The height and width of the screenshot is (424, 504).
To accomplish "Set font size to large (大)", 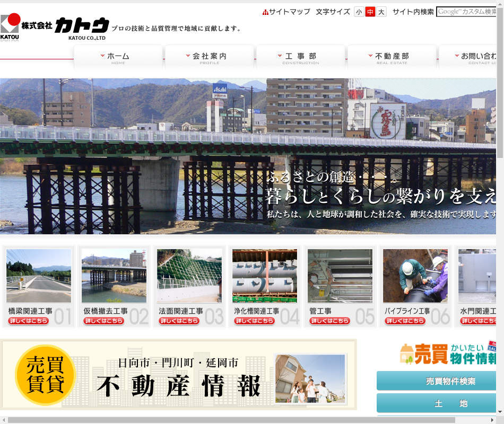I will [x=381, y=12].
